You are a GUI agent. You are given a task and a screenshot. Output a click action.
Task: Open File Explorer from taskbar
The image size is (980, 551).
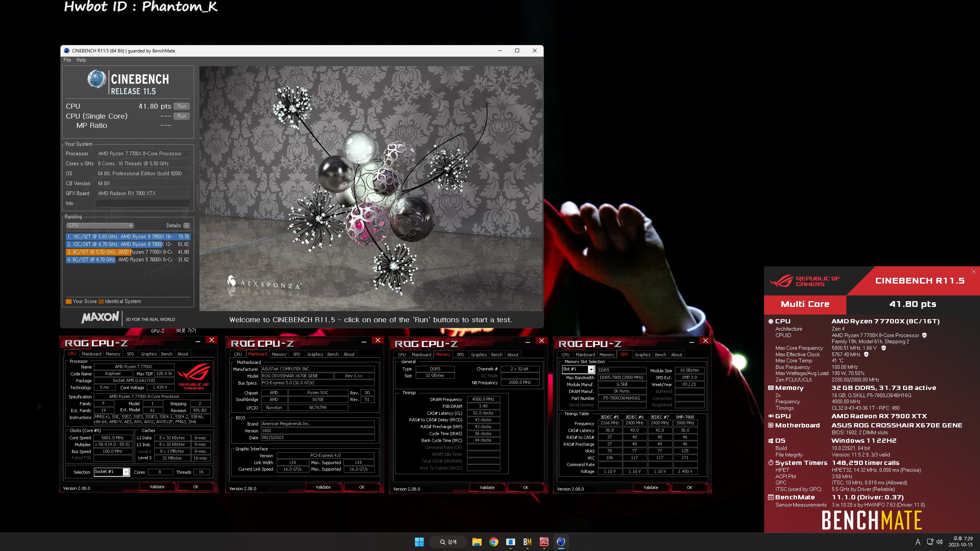coord(477,542)
